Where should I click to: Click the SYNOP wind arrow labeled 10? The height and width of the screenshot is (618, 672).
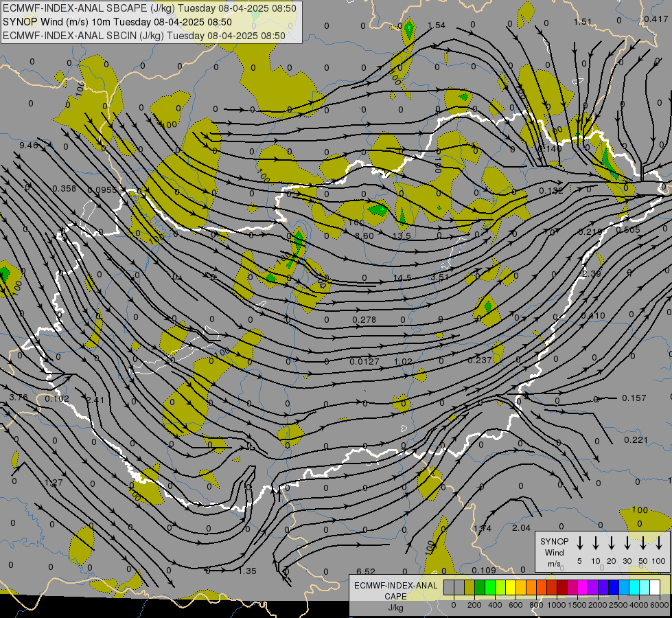(x=595, y=543)
